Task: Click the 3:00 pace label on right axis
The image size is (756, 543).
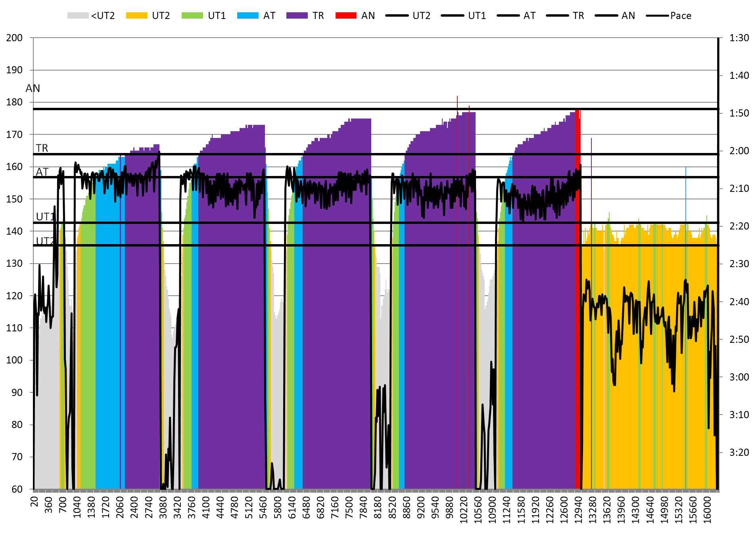Action: click(739, 377)
